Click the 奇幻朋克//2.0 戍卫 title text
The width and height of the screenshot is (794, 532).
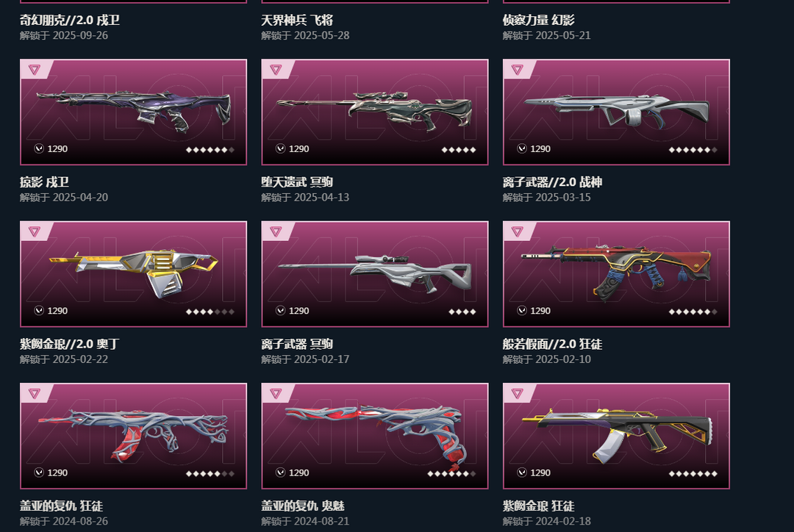(x=70, y=21)
